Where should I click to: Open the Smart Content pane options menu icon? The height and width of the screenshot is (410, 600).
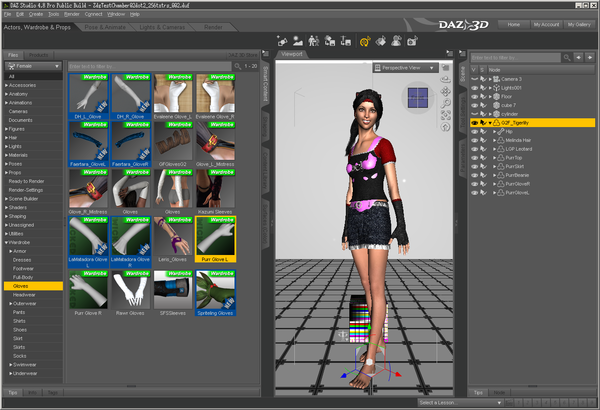pos(266,54)
